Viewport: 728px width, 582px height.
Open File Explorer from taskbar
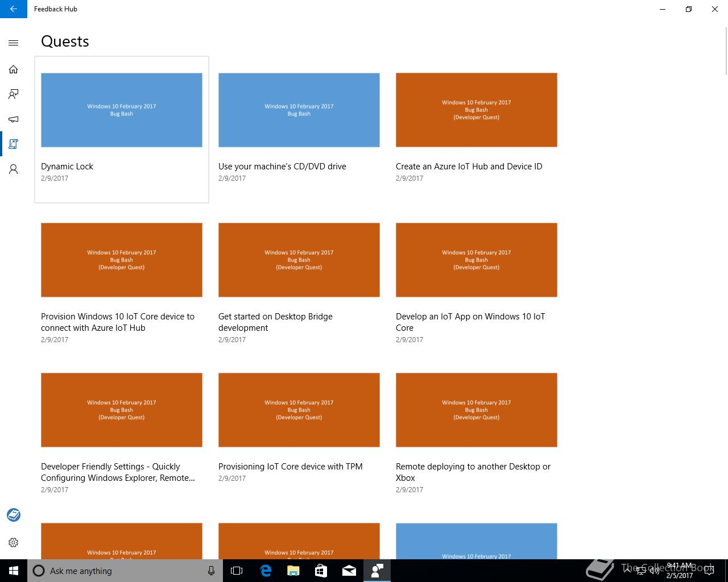pyautogui.click(x=293, y=571)
